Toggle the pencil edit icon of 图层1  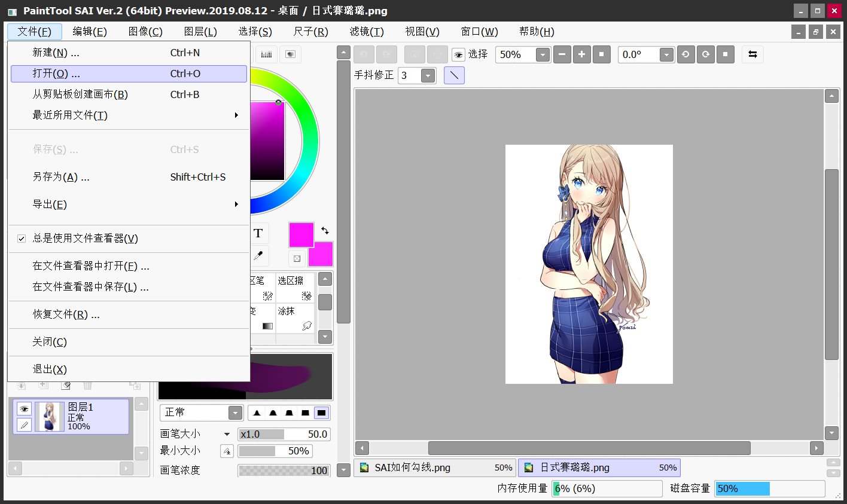point(24,424)
